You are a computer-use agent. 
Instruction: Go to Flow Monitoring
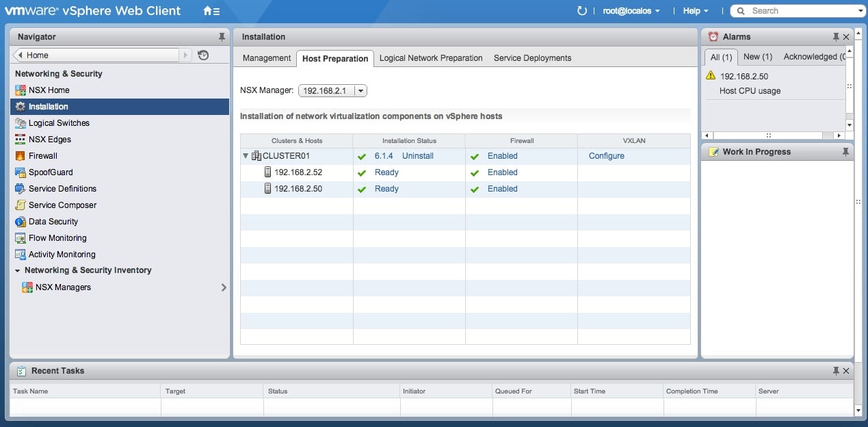[57, 238]
